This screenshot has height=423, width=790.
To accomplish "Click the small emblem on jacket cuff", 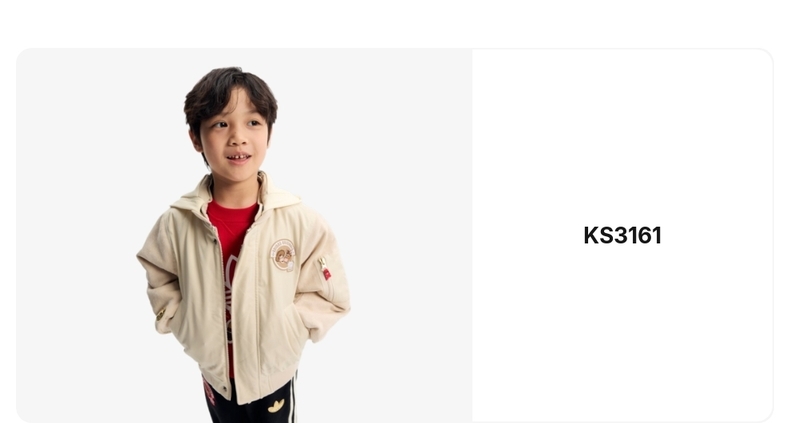I will point(160,314).
